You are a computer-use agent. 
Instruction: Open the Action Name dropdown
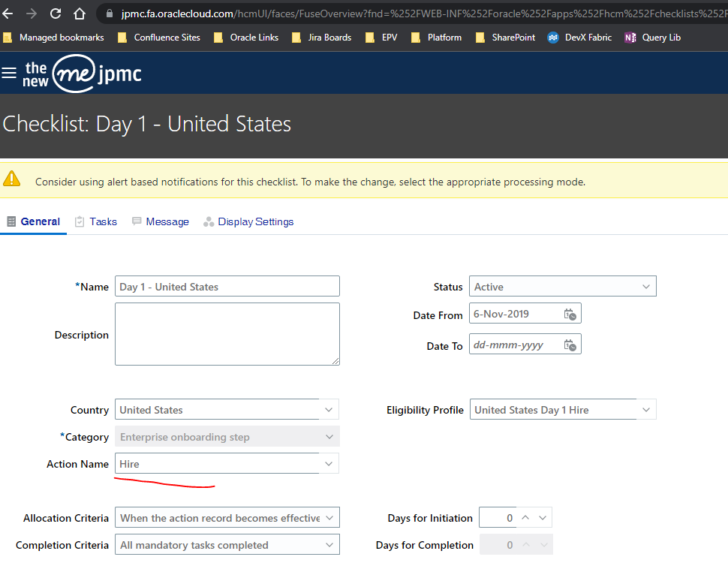click(329, 463)
